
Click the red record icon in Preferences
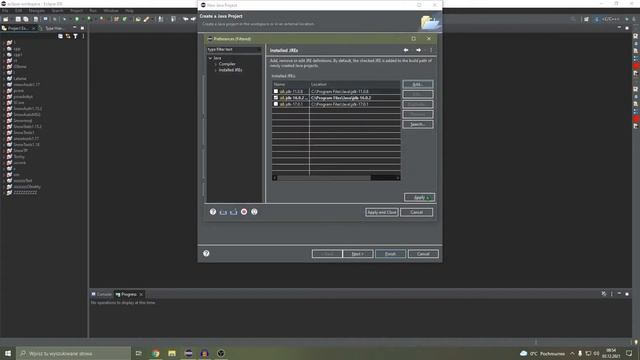(244, 212)
